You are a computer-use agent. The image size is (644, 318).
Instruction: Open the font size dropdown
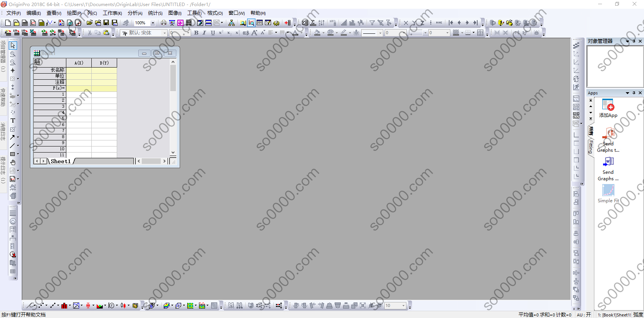coord(188,33)
